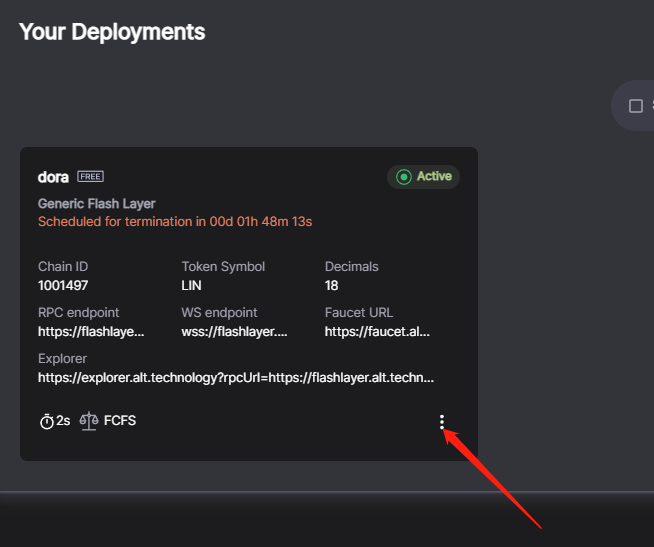The image size is (654, 547).
Task: Click the balance scale FCFS icon
Action: point(89,421)
